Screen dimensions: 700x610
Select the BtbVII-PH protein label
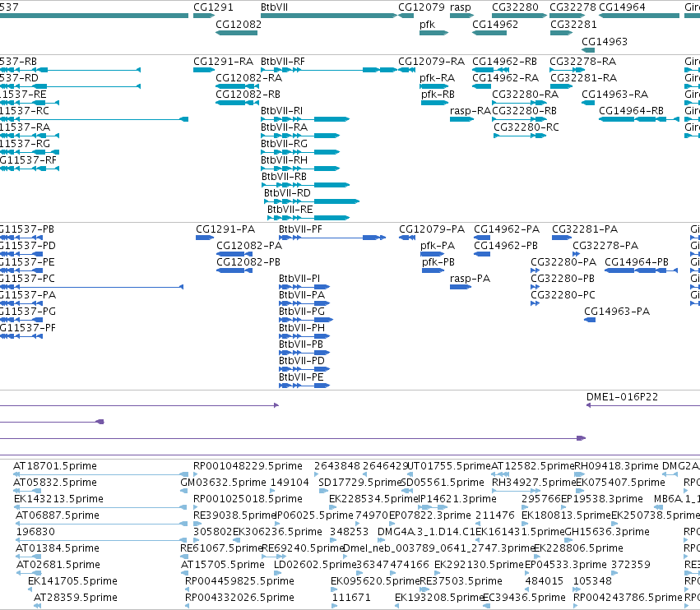302,328
